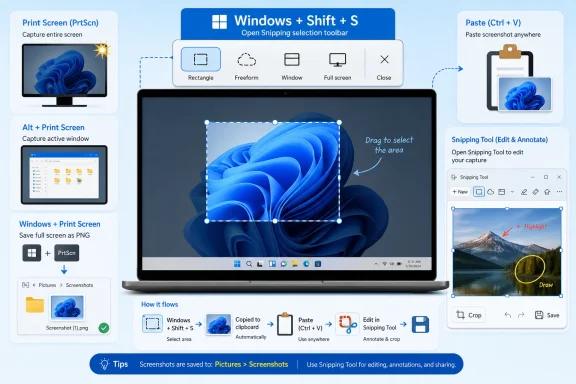Open the Store icon on laptop taskbar

318,264
